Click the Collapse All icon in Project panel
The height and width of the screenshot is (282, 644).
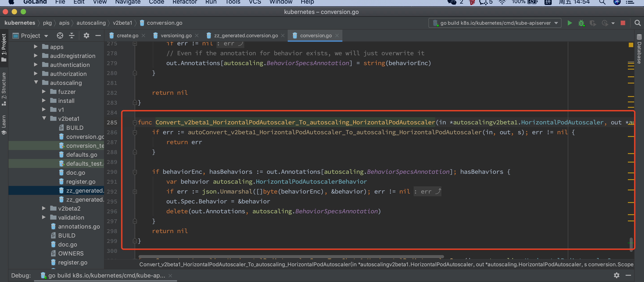(x=72, y=35)
